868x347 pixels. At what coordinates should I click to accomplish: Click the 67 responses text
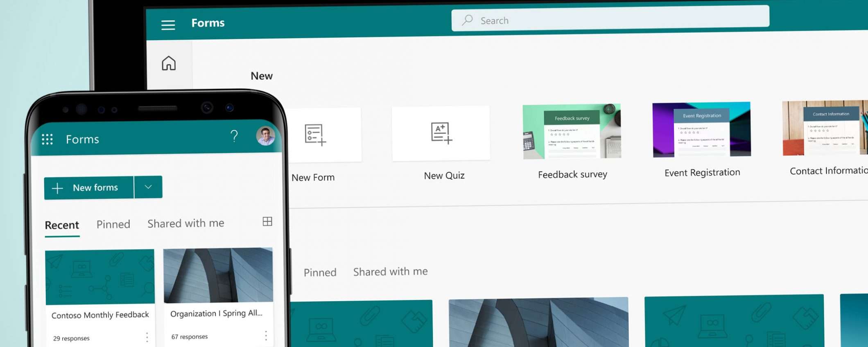[190, 337]
